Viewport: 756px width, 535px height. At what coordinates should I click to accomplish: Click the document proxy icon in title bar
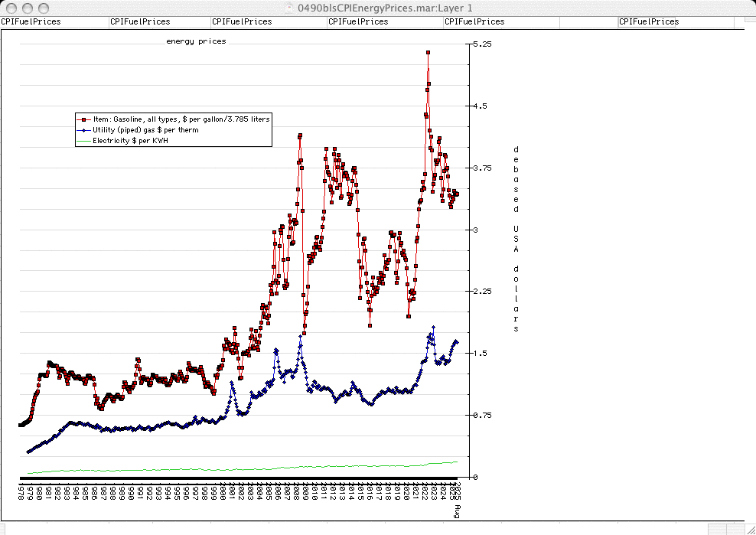tap(288, 7)
